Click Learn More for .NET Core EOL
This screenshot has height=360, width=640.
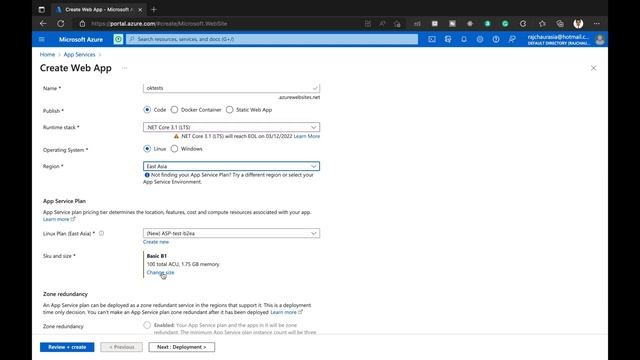point(307,136)
